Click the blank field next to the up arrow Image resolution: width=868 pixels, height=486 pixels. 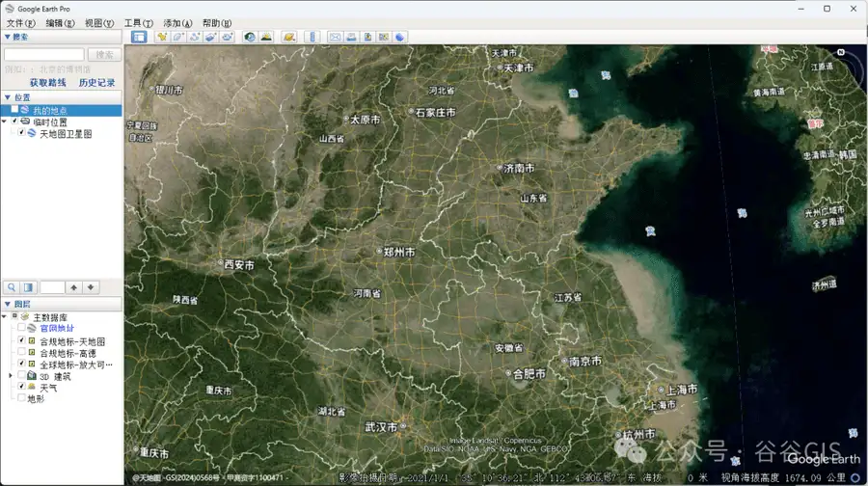53,287
